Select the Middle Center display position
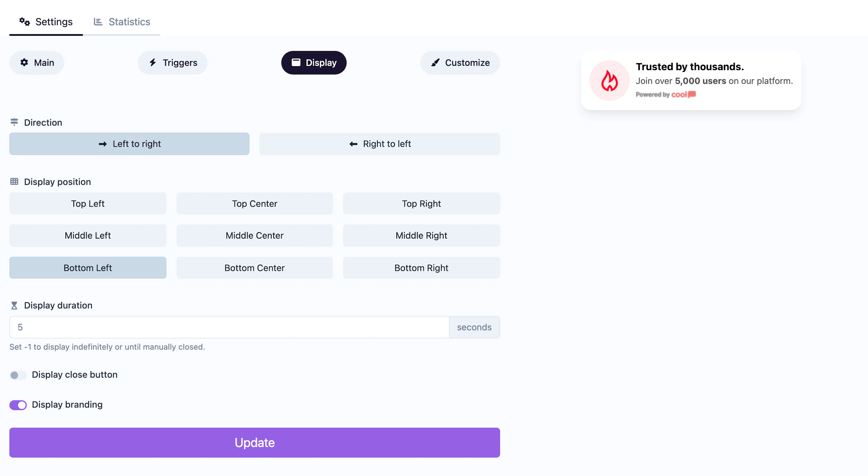Image resolution: width=868 pixels, height=476 pixels. tap(254, 235)
